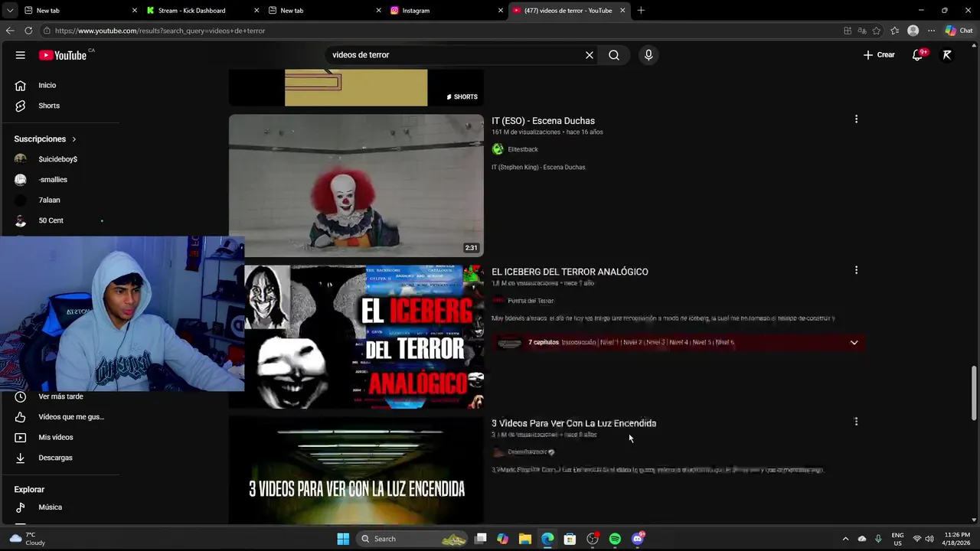The height and width of the screenshot is (551, 980).
Task: Play the Pennywise shower scene thumbnail
Action: pyautogui.click(x=356, y=185)
